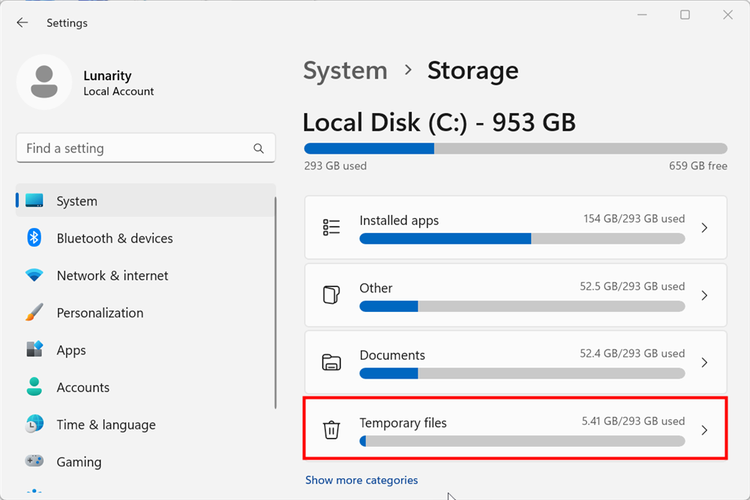Click the Temporary files trash icon
The image size is (750, 500).
(332, 430)
